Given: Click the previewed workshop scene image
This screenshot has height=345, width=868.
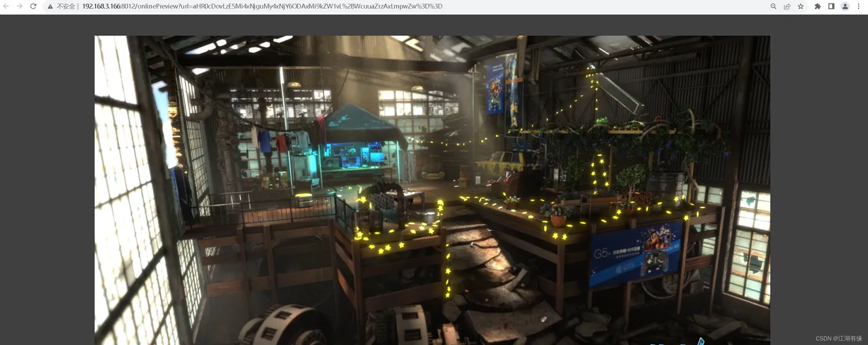Looking at the screenshot, I should [432, 190].
